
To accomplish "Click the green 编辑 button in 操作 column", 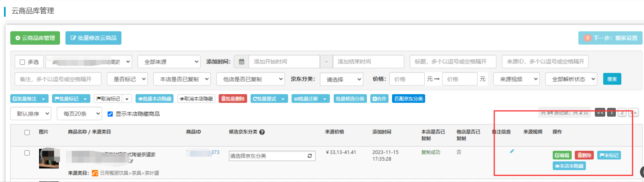I will coord(562,155).
